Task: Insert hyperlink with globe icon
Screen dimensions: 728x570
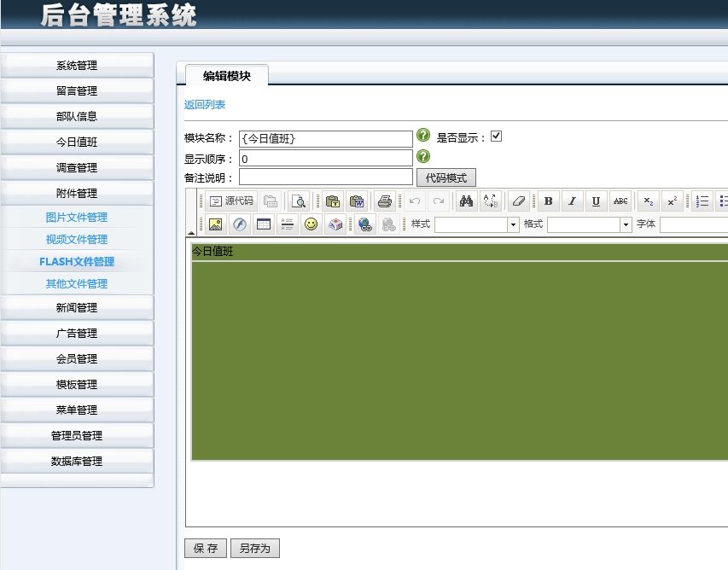Action: tap(365, 224)
